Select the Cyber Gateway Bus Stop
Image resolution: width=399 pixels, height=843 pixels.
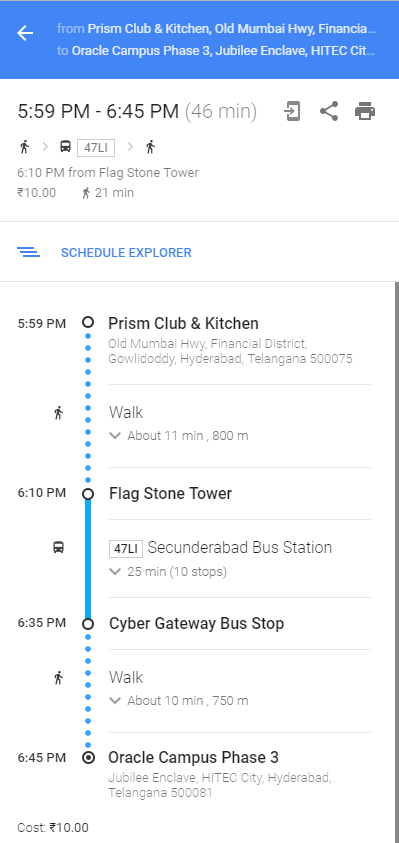196,624
